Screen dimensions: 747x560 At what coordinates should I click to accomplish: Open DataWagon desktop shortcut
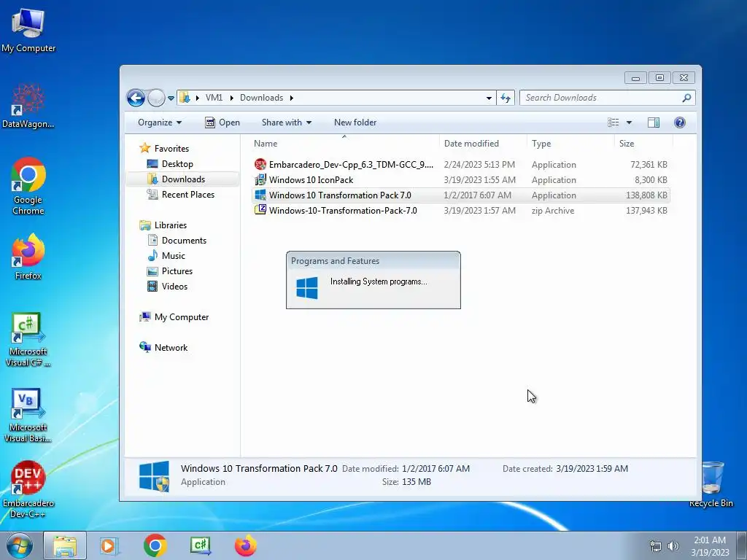click(x=28, y=106)
